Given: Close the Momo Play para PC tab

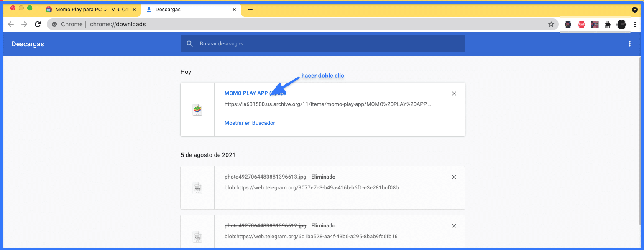Looking at the screenshot, I should [x=134, y=10].
